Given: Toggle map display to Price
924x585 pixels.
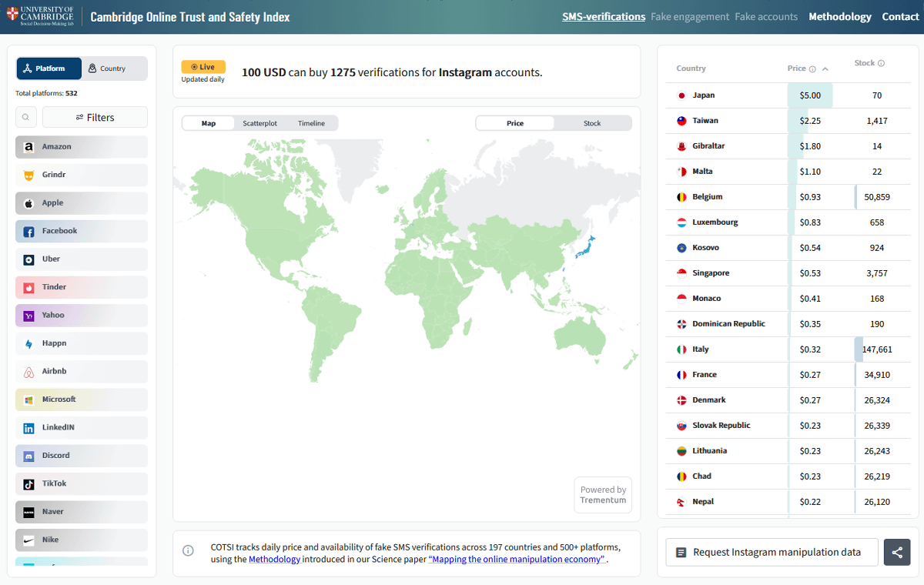Looking at the screenshot, I should (x=514, y=123).
